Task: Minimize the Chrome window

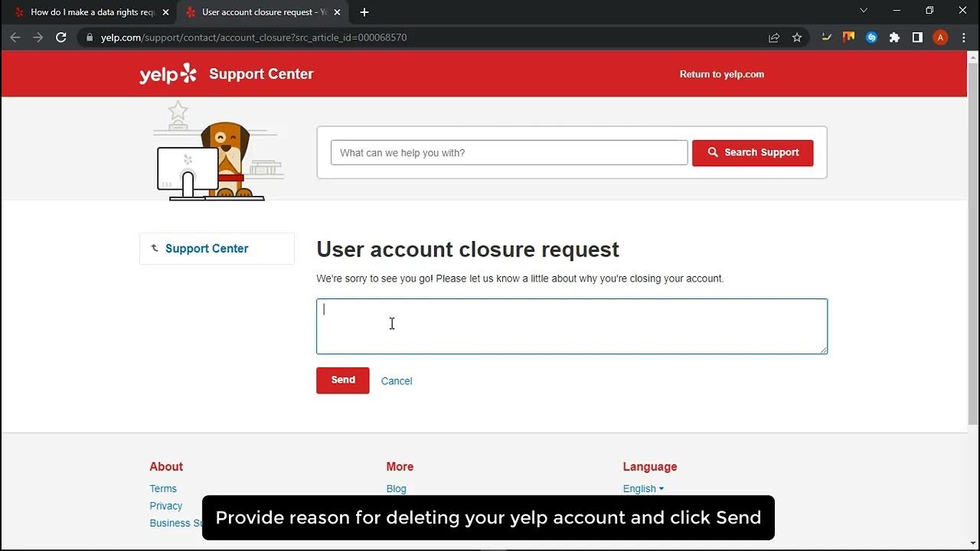Action: coord(897,11)
